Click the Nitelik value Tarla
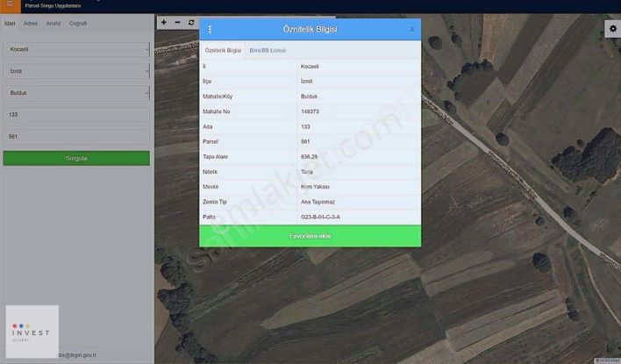Viewport: 621px width, 364px height. point(307,172)
